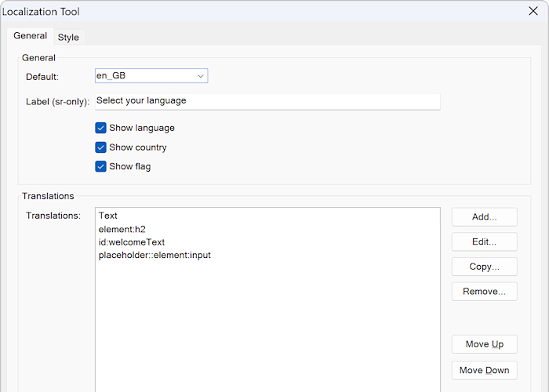Click the Move Up button
The image size is (549, 392).
484,344
